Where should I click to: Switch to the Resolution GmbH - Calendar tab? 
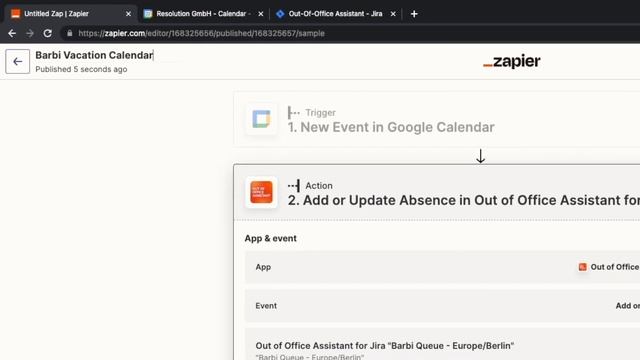pos(203,14)
